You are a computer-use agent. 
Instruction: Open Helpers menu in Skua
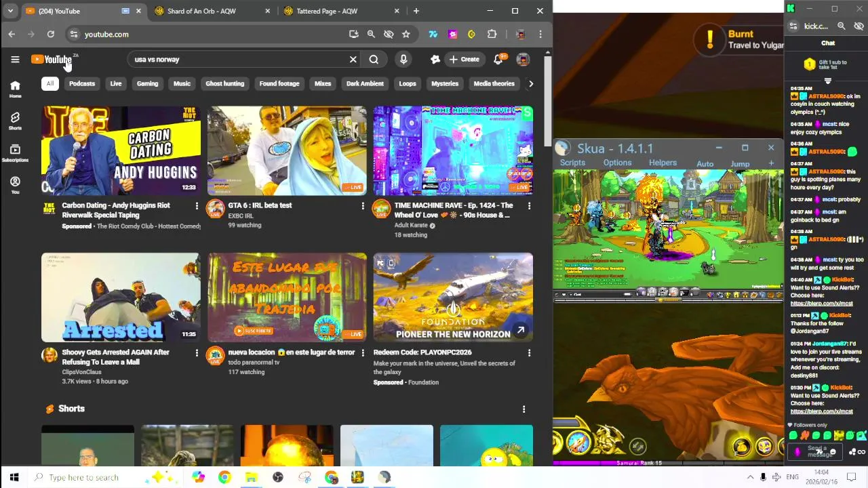click(663, 163)
